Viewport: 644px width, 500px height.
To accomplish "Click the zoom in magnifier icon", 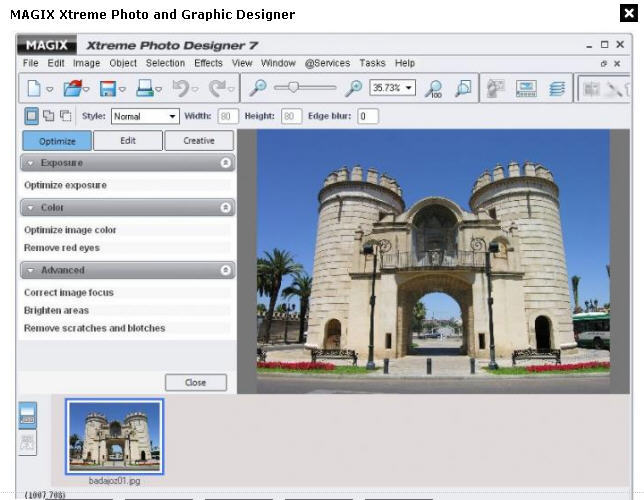I will coord(353,88).
